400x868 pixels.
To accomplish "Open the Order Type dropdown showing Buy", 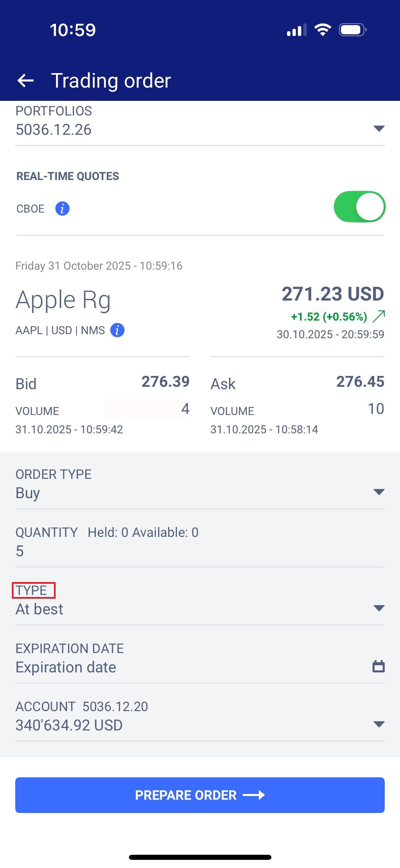I will click(x=379, y=492).
